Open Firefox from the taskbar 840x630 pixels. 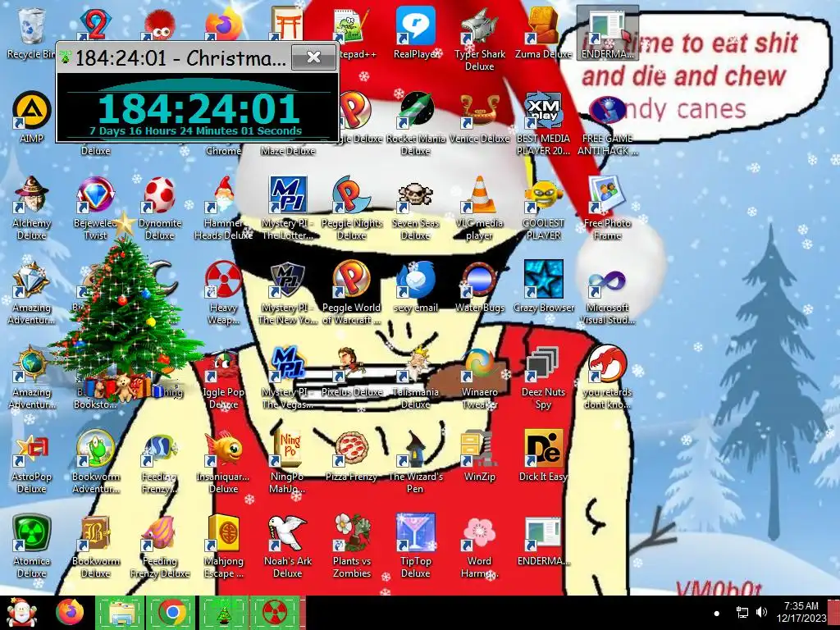tap(71, 612)
